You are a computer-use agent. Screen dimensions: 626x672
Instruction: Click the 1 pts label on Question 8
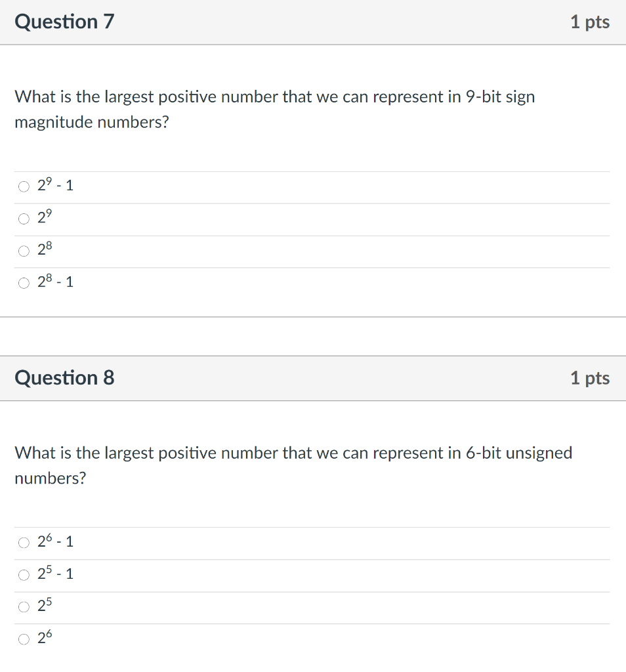coord(590,377)
